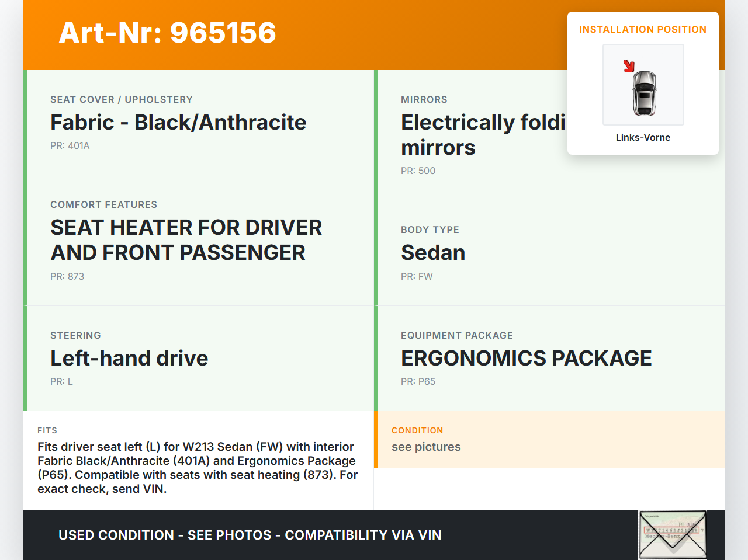Select the Sedan body type value
748x560 pixels.
tap(433, 252)
